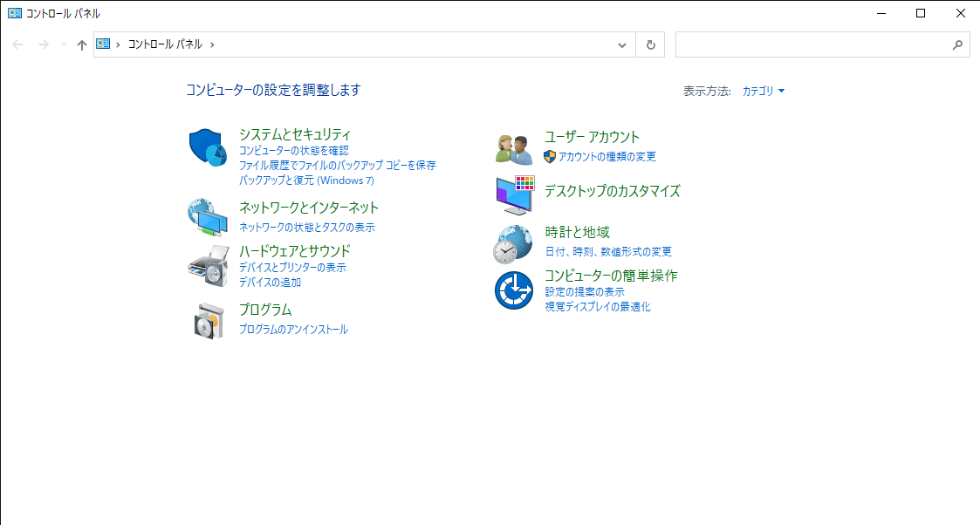Click the Clock and Region globe icon
Screen dimensions: 980x525
click(513, 244)
